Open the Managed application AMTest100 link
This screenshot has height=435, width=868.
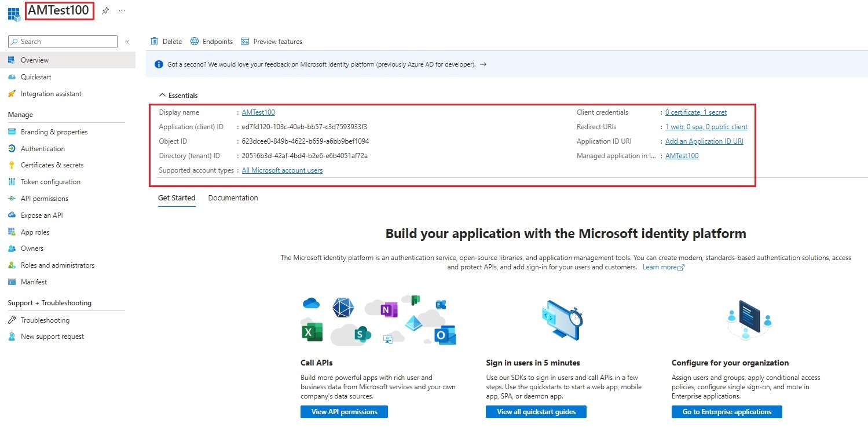pos(682,156)
